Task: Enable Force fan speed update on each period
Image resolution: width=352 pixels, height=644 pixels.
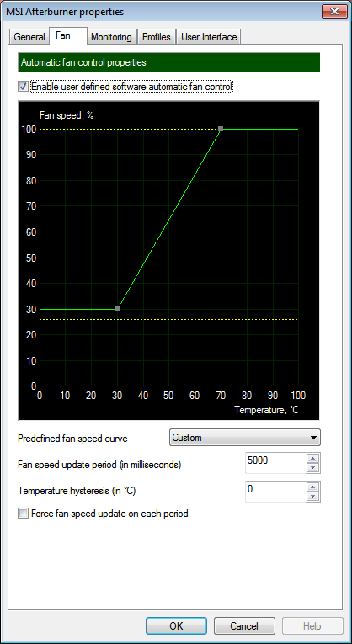Action: [23, 514]
